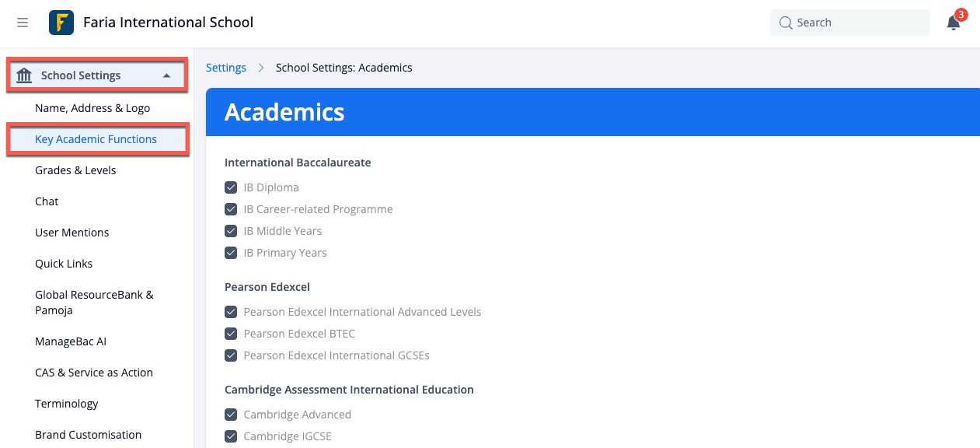Collapse the School Settings menu arrow
Image resolution: width=980 pixels, height=448 pixels.
tap(166, 75)
